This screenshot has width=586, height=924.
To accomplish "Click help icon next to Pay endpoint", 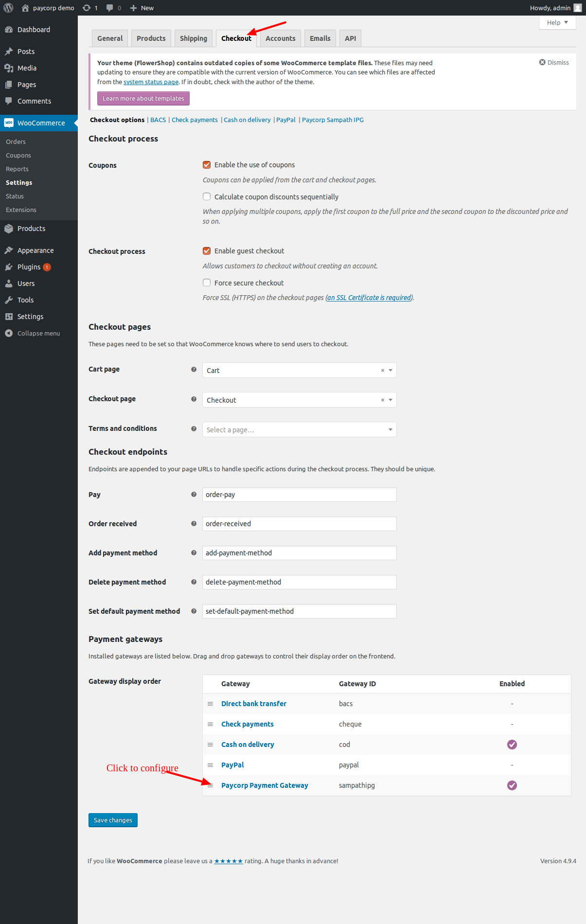I will coord(194,495).
